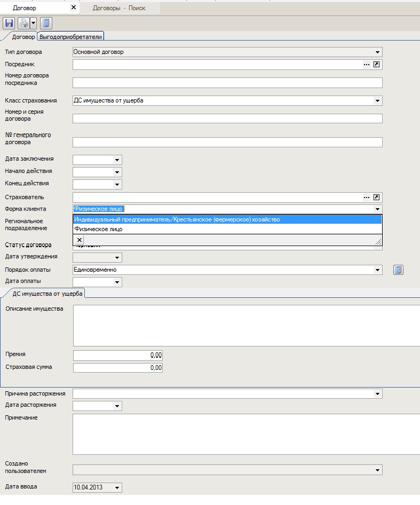Viewport: 420px width, 505px height.
Task: Click the Посредник open-link arrow icon
Action: [x=377, y=65]
